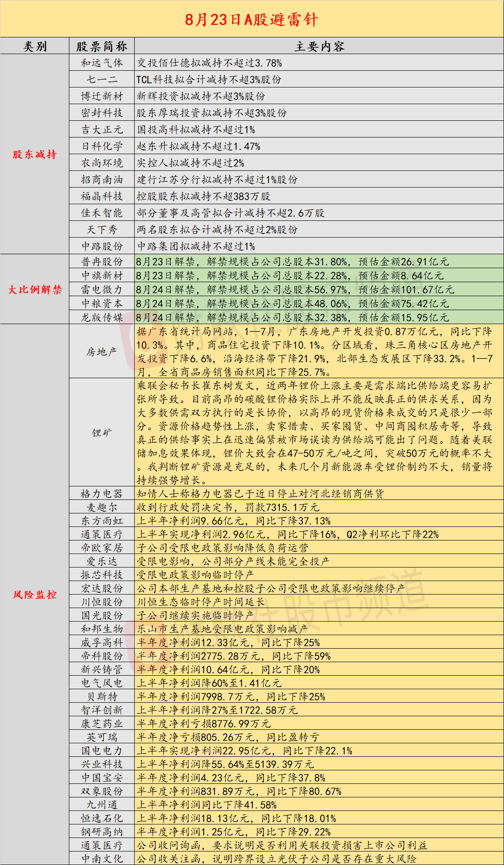The image size is (504, 865).
Task: Select stock name 普冉股份
Action: click(102, 262)
